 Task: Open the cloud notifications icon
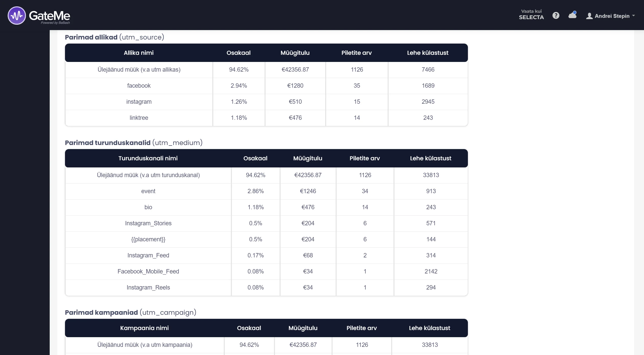[572, 15]
